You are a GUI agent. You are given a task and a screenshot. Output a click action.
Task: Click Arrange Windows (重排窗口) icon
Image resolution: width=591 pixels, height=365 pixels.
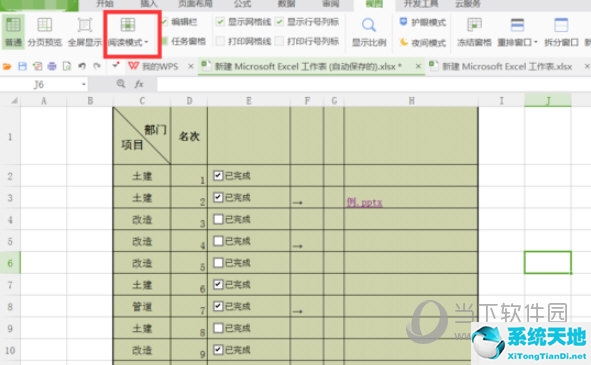[517, 25]
